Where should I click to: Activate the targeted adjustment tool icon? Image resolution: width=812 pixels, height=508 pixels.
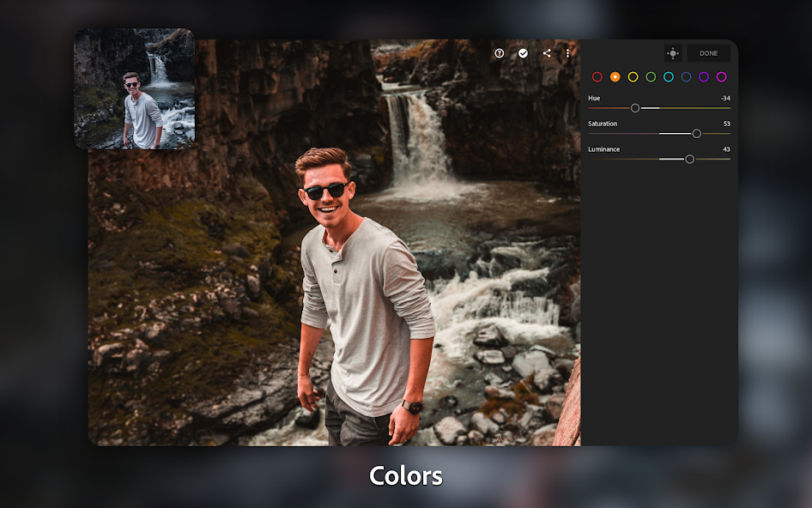pyautogui.click(x=673, y=53)
